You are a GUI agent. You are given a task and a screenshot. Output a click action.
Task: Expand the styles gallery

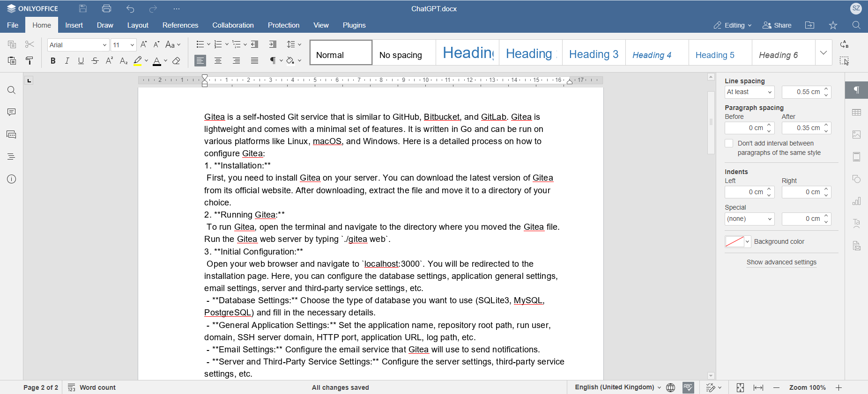[823, 52]
